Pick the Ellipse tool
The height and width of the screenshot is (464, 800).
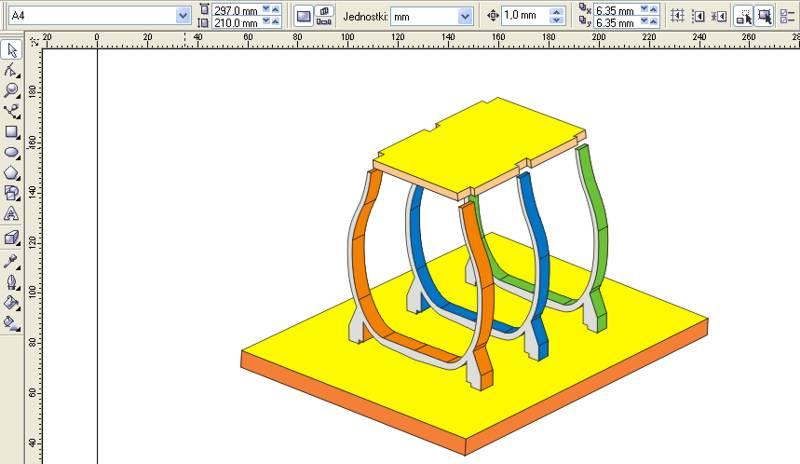(x=12, y=152)
